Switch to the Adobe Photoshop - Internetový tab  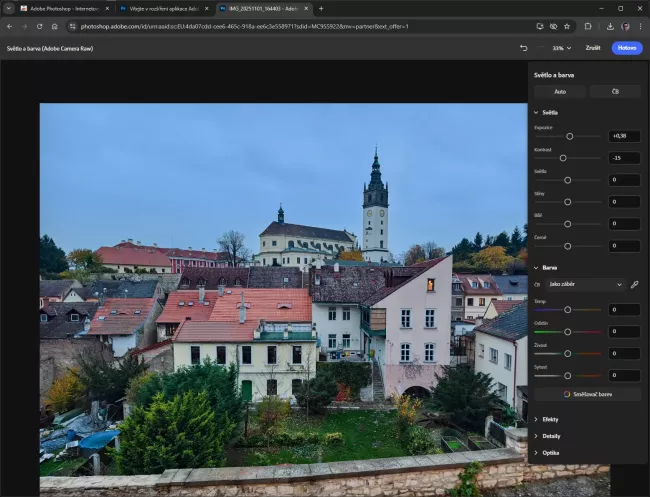click(x=64, y=8)
